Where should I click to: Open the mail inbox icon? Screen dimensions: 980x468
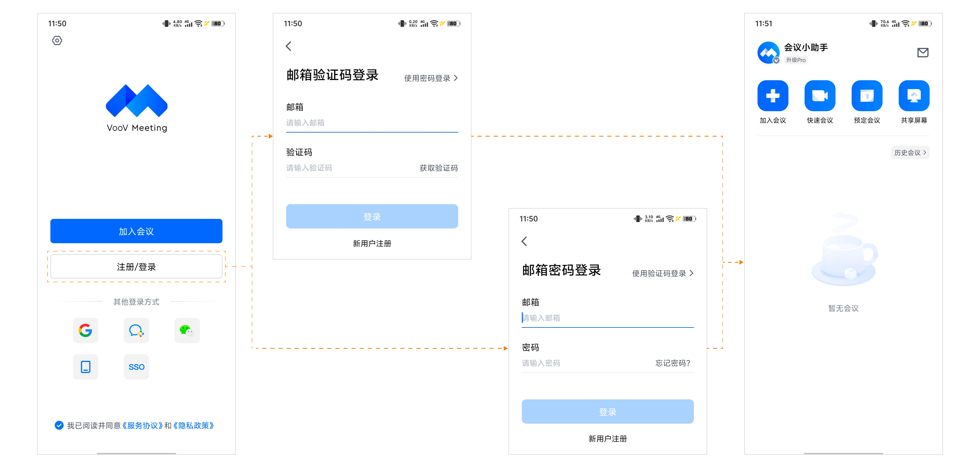click(x=922, y=53)
